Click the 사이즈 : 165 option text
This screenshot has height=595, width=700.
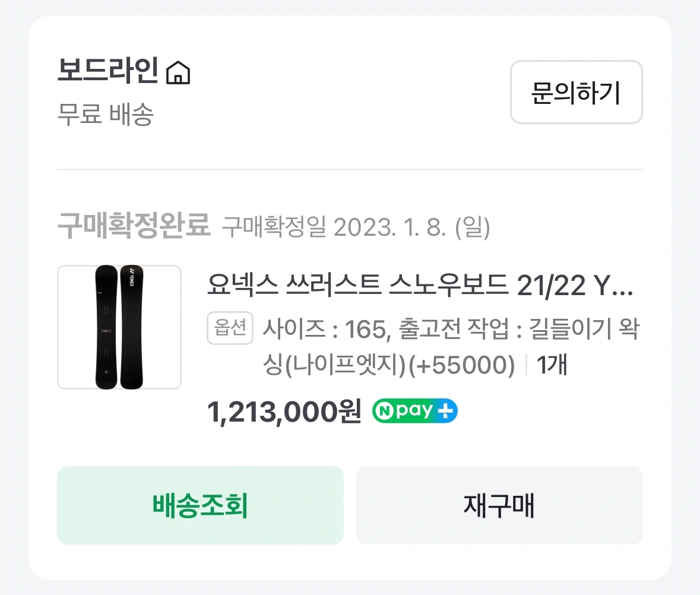point(324,328)
